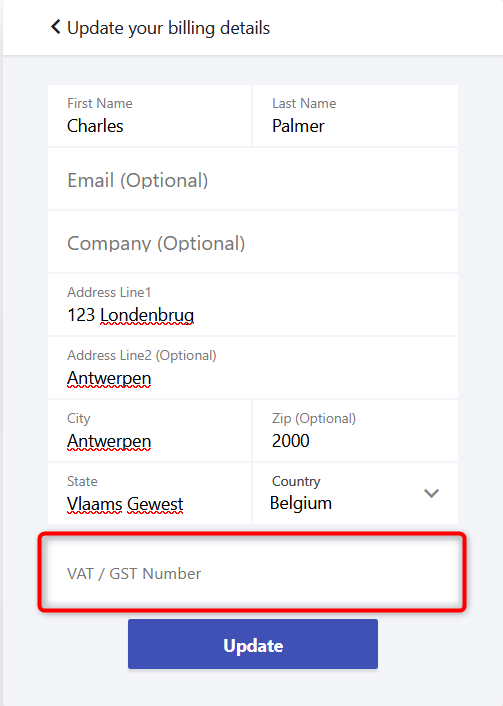Image resolution: width=503 pixels, height=706 pixels.
Task: Open the Country dropdown showing Belgium
Action: (x=355, y=493)
